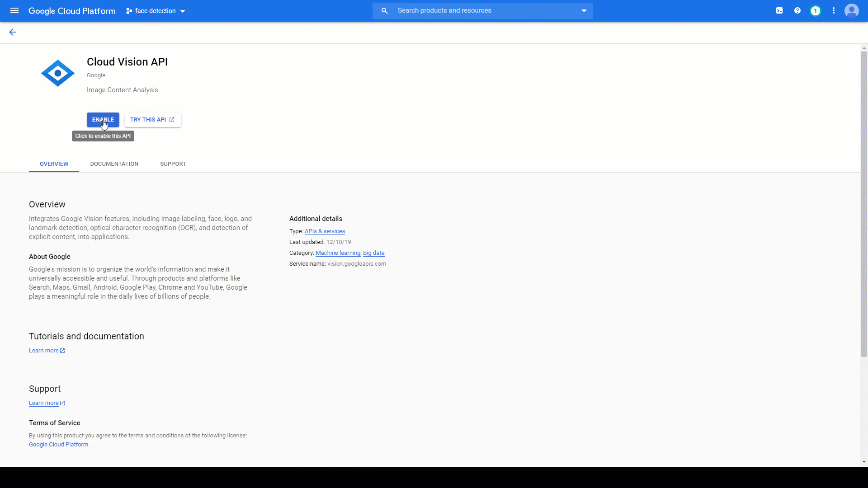
Task: Open Google Cloud Platform terms license link
Action: point(59,444)
